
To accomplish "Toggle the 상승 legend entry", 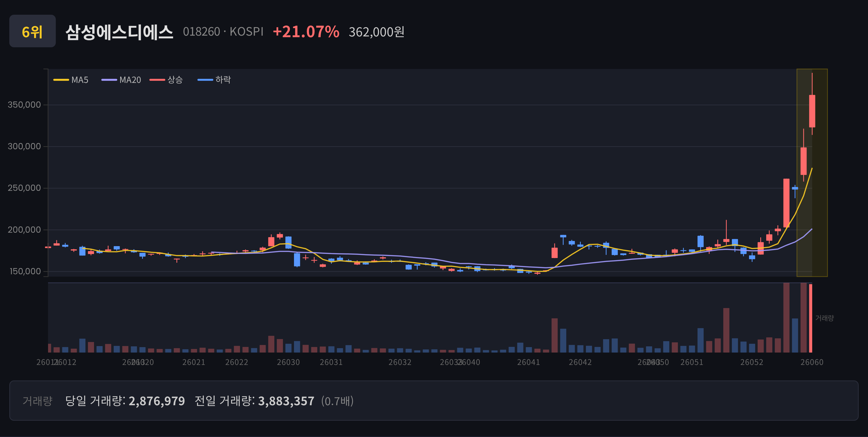I will [x=166, y=80].
